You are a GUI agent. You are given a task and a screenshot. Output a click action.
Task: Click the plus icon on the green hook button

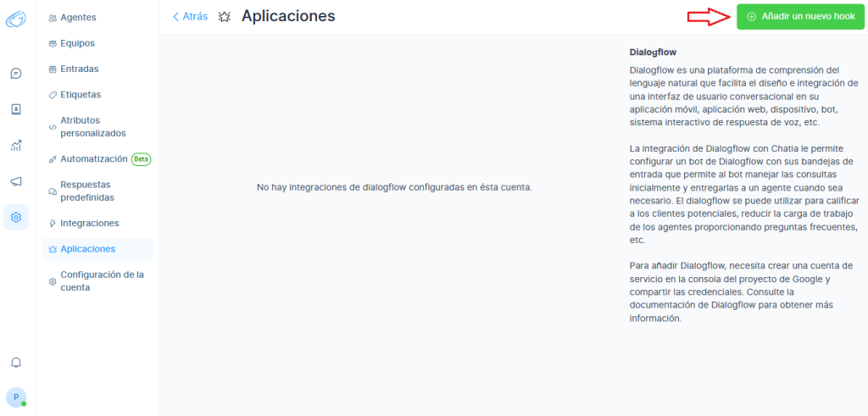(x=751, y=17)
